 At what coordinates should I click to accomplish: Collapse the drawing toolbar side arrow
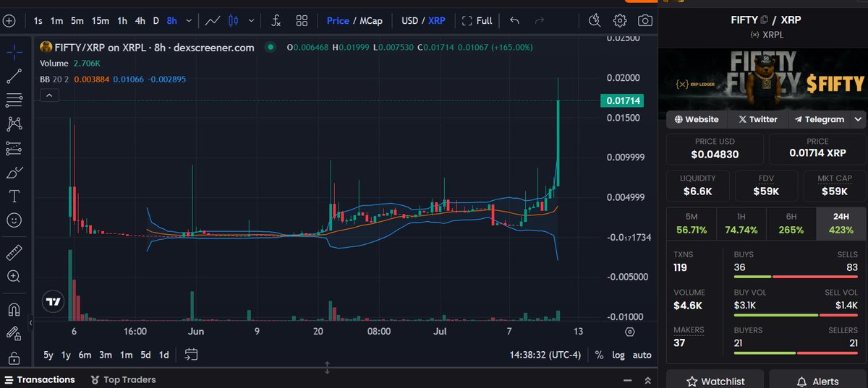[x=30, y=324]
